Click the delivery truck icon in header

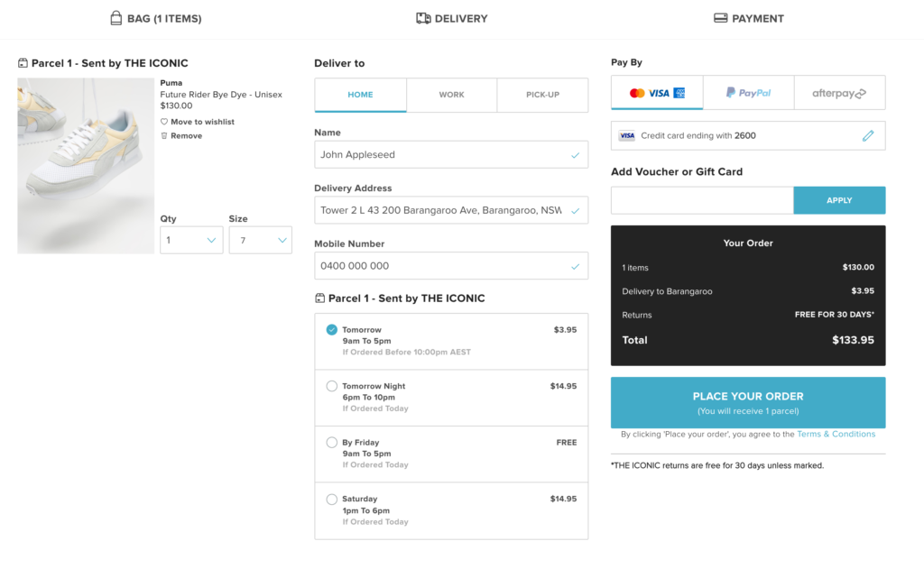(x=423, y=18)
